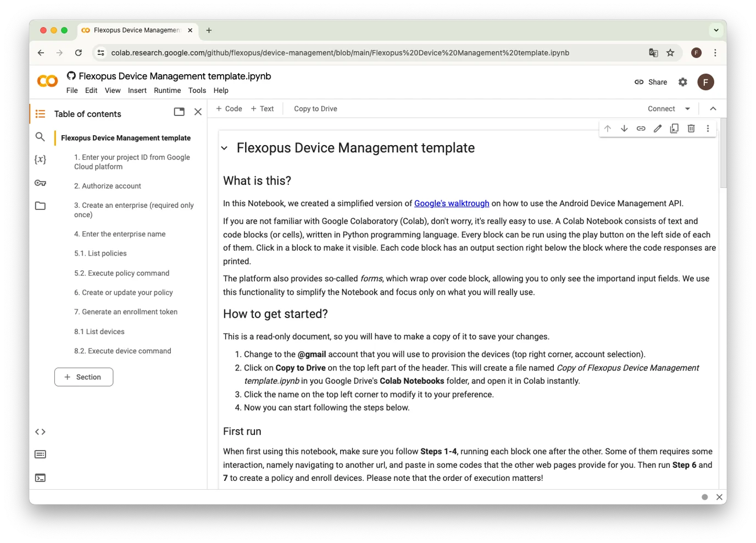The image size is (756, 543).
Task: Copy link to cell icon
Action: pos(641,129)
